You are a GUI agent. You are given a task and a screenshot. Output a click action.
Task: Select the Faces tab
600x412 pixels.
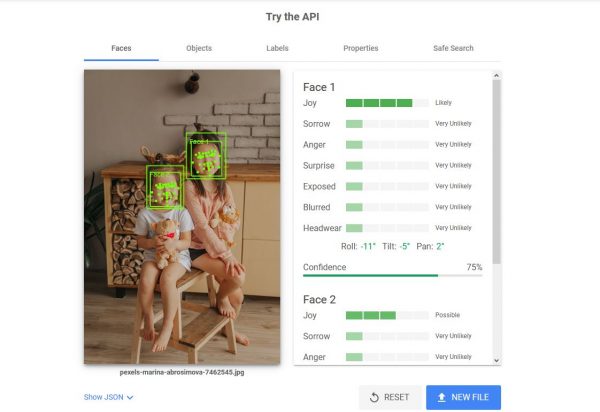click(x=121, y=48)
